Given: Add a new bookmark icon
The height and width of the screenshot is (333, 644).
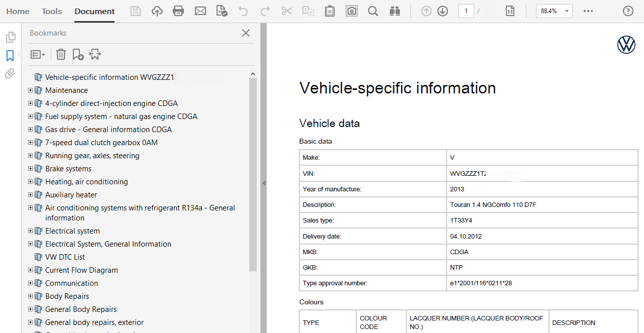Looking at the screenshot, I should [78, 54].
